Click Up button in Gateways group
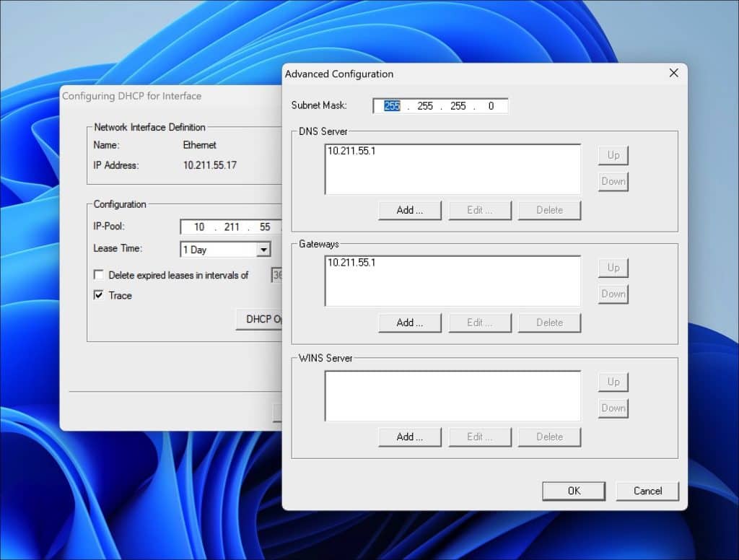 (x=613, y=268)
